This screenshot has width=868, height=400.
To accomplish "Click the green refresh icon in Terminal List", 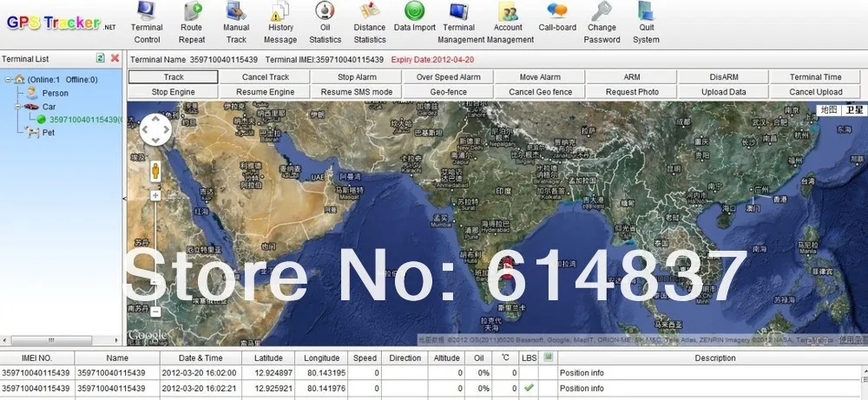I will [x=100, y=58].
